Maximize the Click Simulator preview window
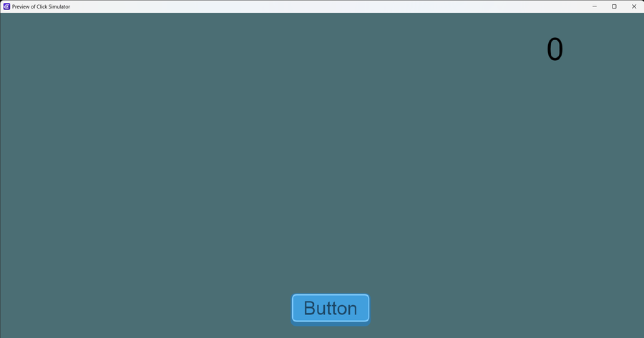This screenshot has height=338, width=644. click(614, 6)
